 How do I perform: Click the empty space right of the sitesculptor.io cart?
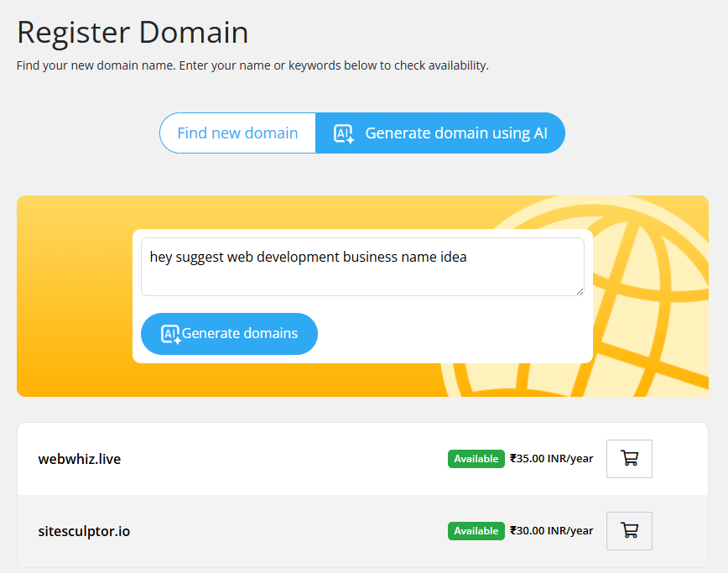(679, 531)
